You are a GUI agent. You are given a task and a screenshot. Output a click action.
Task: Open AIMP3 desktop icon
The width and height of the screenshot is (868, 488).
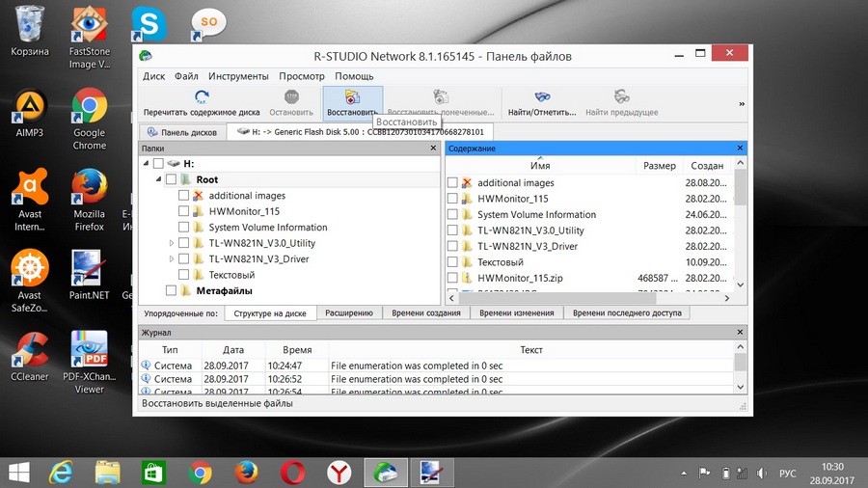30,112
